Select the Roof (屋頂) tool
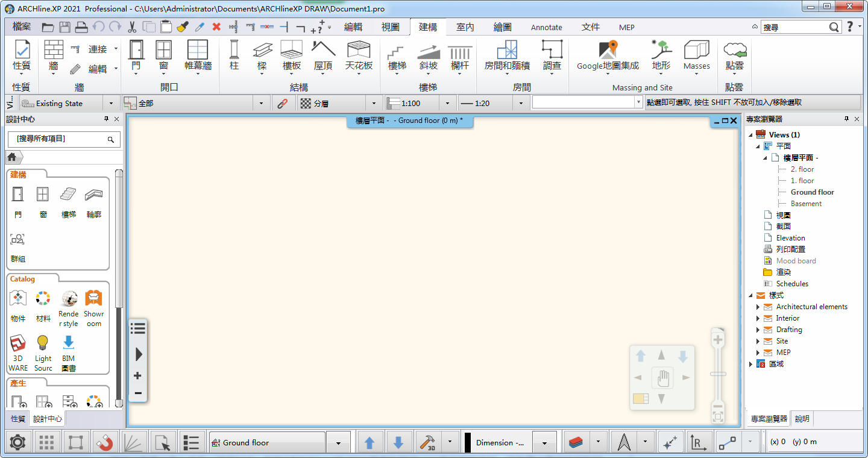 [323, 58]
